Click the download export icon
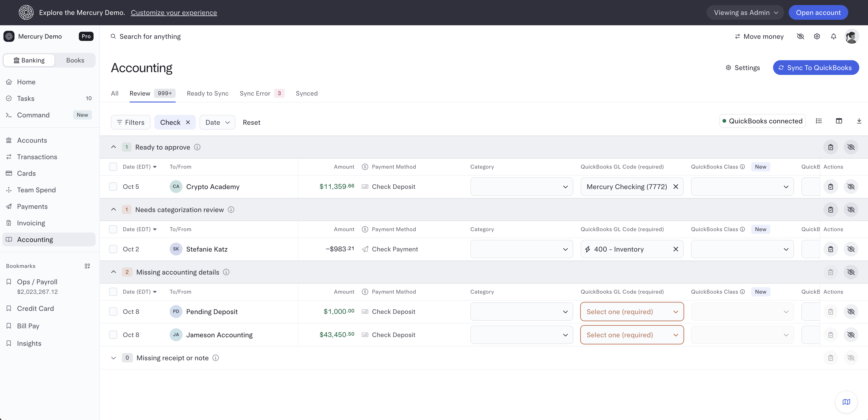Image resolution: width=868 pixels, height=420 pixels. point(859,121)
